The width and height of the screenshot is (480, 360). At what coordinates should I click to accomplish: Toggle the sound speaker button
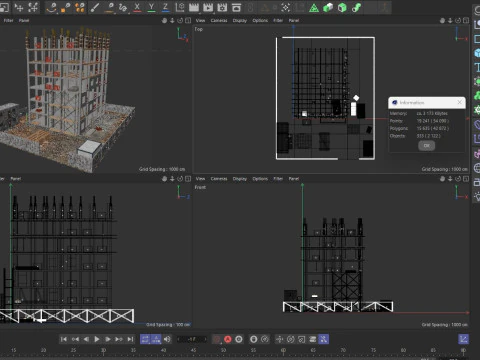pyautogui.click(x=167, y=339)
